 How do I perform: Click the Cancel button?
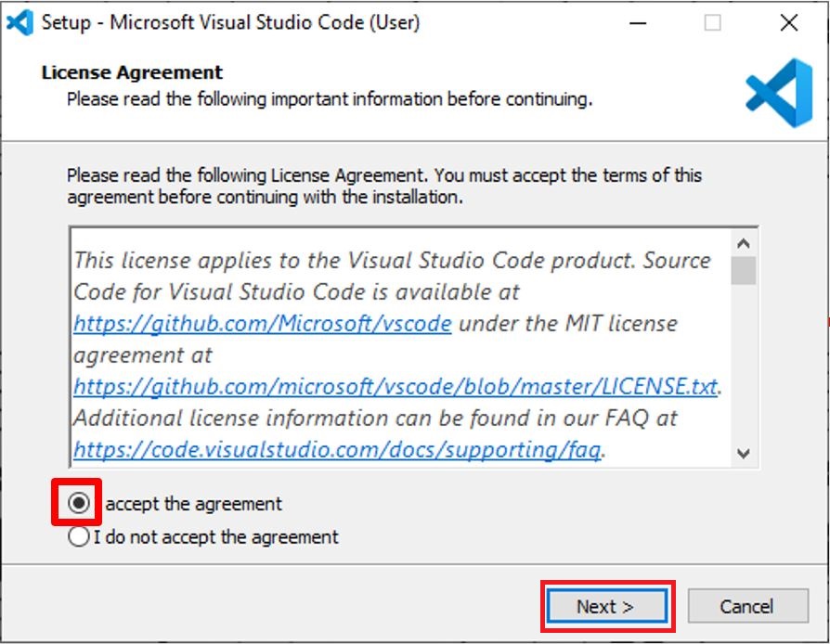(747, 607)
